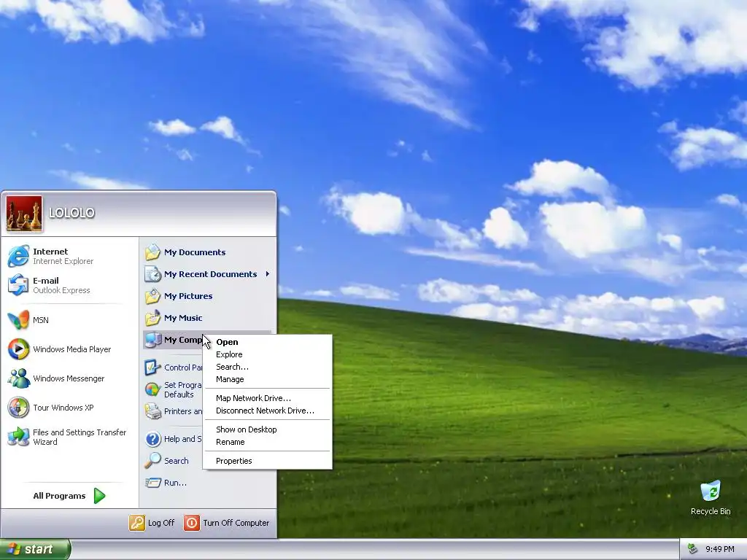Screen dimensions: 747x560
Task: Open Search magnifying glass icon
Action: tap(153, 461)
